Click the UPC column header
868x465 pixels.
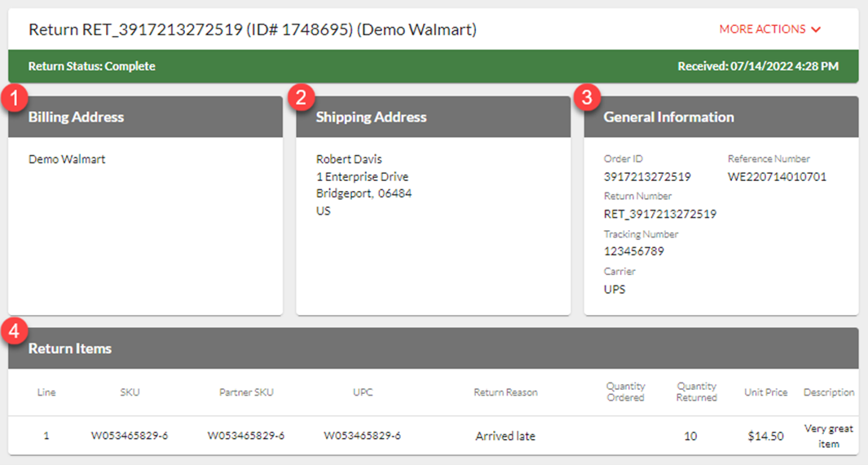pyautogui.click(x=363, y=392)
